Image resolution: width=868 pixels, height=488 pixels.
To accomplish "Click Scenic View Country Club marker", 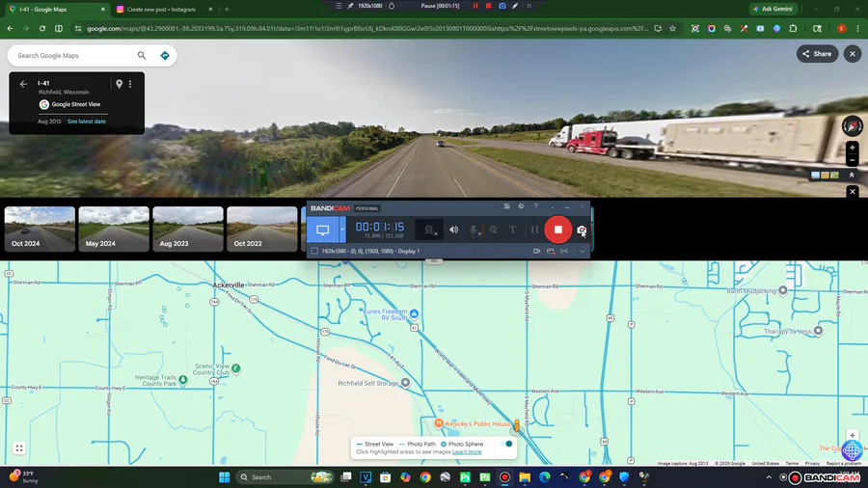I will 236,368.
